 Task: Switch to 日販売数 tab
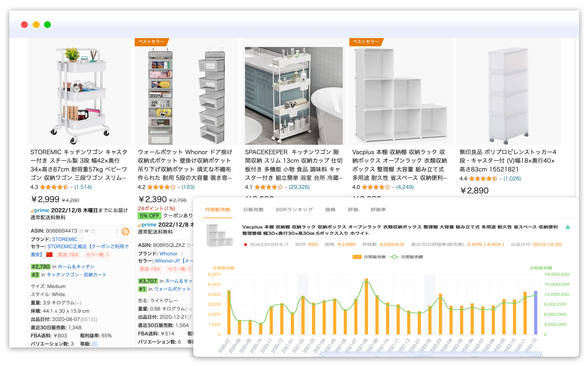(253, 210)
